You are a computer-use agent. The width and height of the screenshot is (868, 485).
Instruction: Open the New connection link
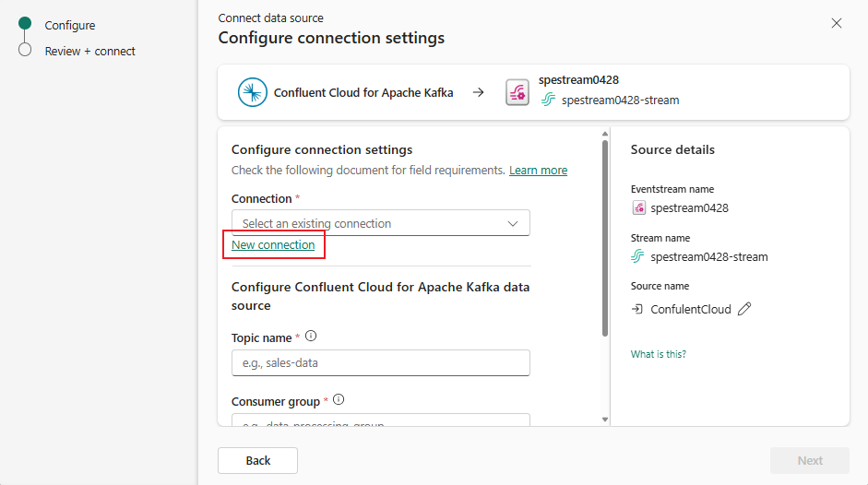(x=273, y=245)
